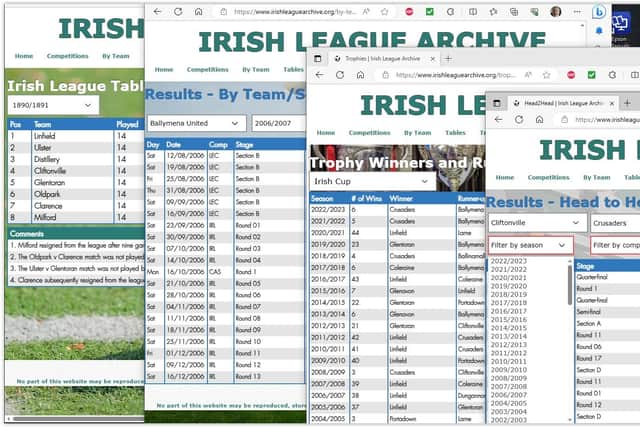640x427 pixels.
Task: Click the notification bell in the Edge sidebar
Action: pos(599,31)
